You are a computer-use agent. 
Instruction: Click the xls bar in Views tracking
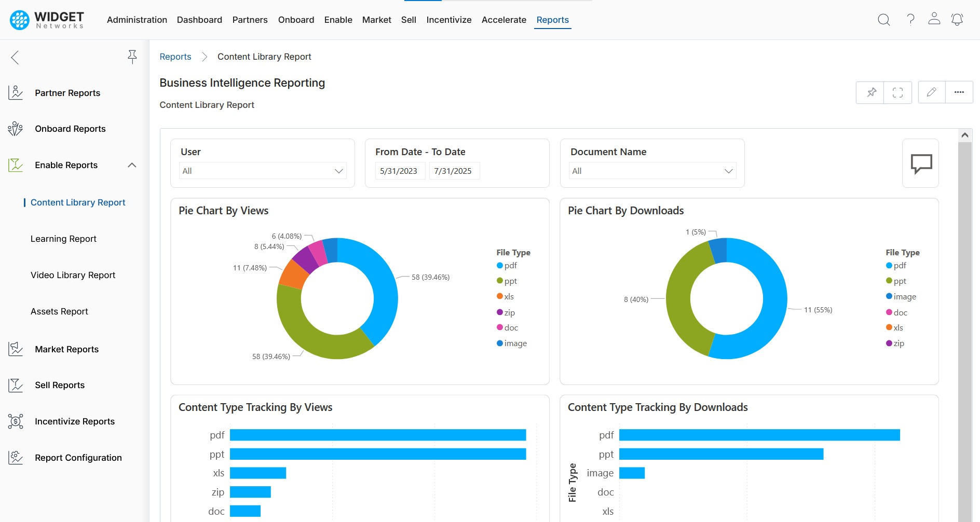click(x=258, y=473)
